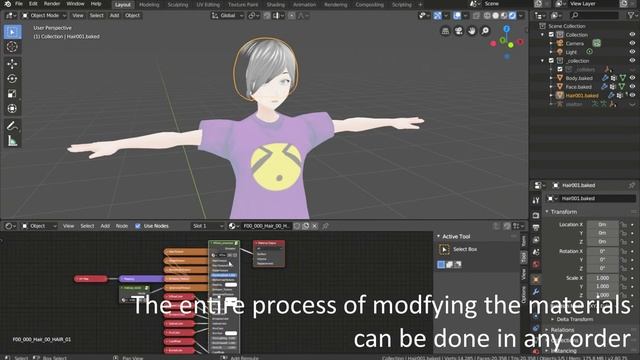Uncheck the _collection checkbox in outliner
This screenshot has height=360, width=640.
[x=551, y=60]
